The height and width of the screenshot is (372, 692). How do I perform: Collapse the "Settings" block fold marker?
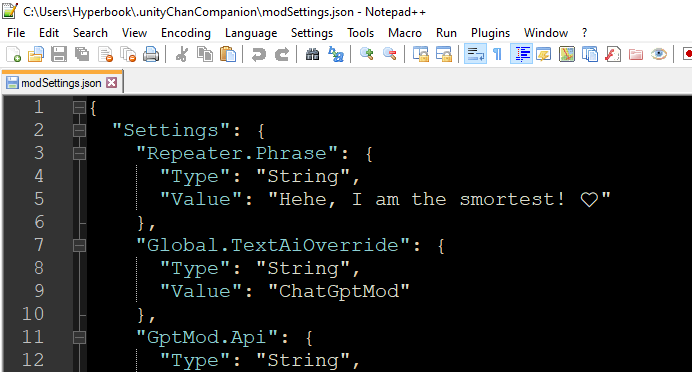point(79,130)
